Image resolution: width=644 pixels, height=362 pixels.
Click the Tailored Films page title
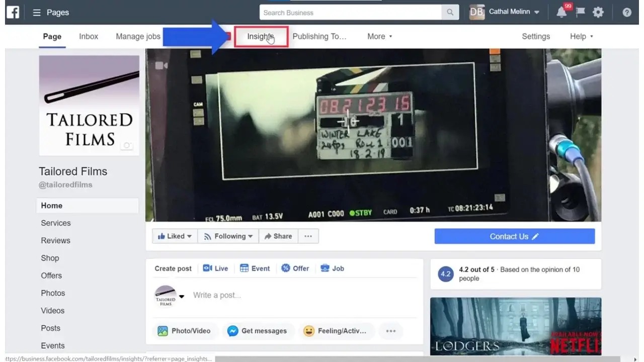point(73,171)
